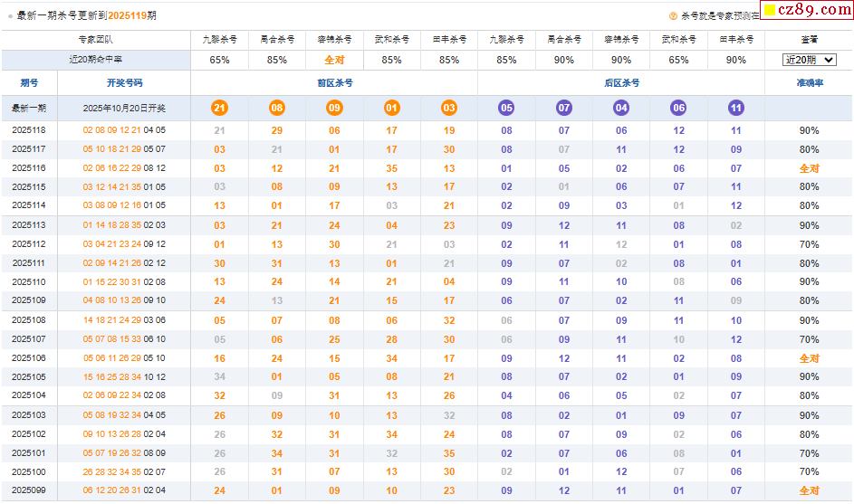Screen dimensions: 854x504
Task: Click the purple circled 04 ball
Action: tap(621, 108)
